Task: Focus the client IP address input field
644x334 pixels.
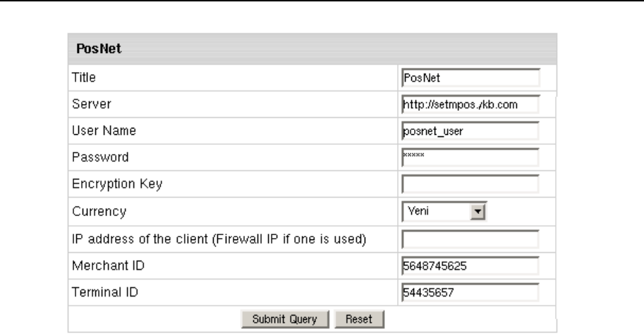Action: coord(470,238)
